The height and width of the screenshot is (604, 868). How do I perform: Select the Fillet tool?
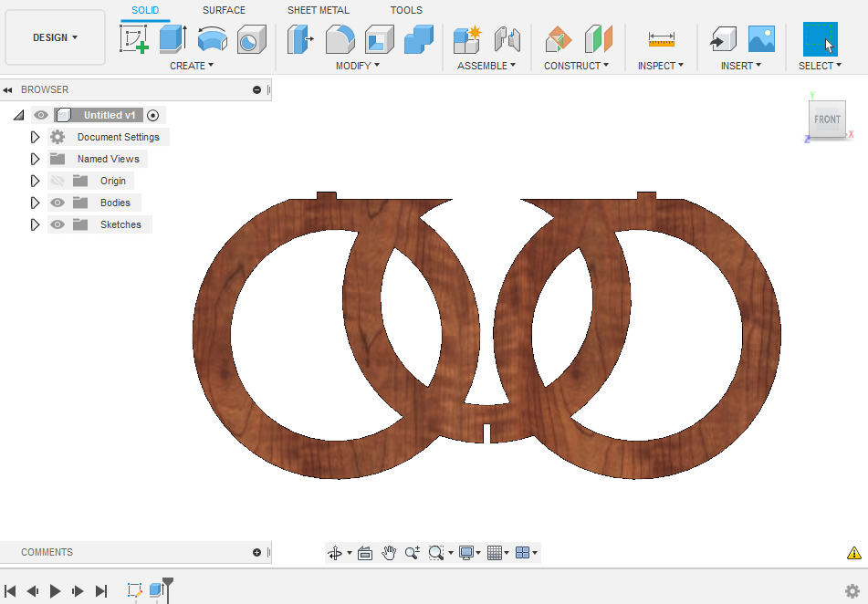340,39
